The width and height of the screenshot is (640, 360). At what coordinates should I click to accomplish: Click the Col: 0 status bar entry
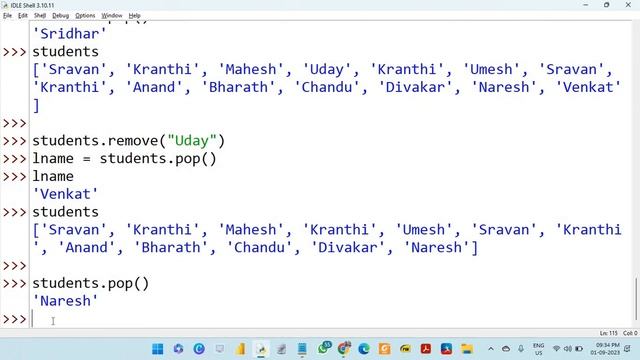click(630, 333)
